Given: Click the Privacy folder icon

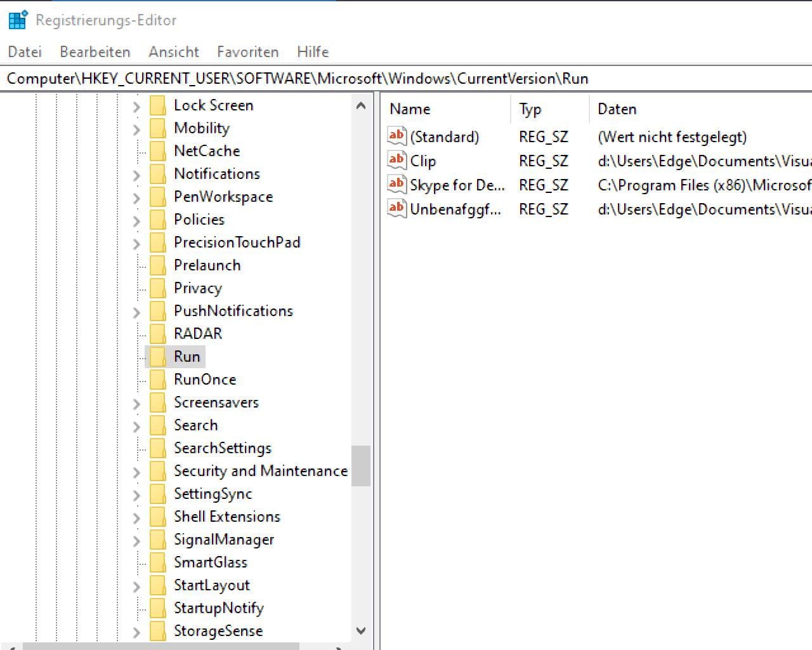Looking at the screenshot, I should 158,288.
